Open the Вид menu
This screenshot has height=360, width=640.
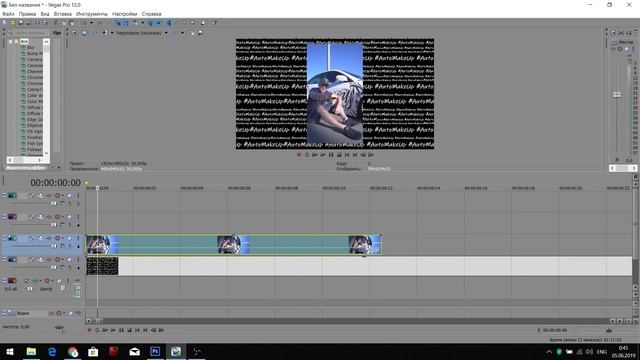pyautogui.click(x=45, y=14)
